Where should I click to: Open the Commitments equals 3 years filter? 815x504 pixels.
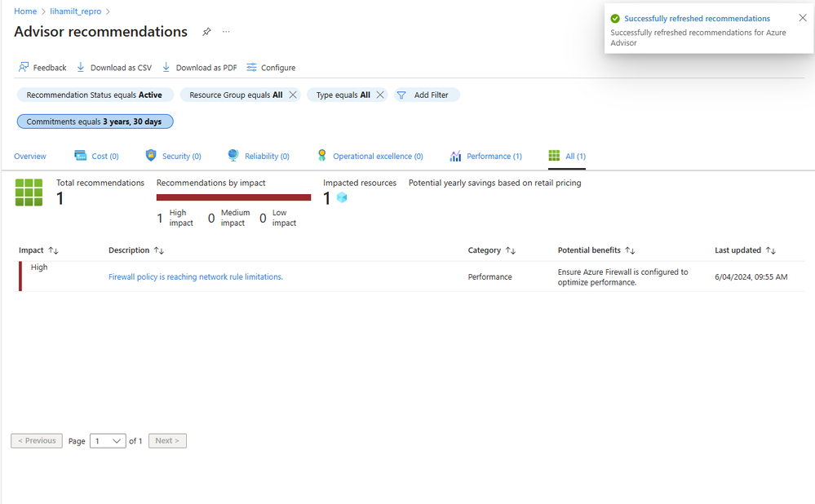(95, 122)
